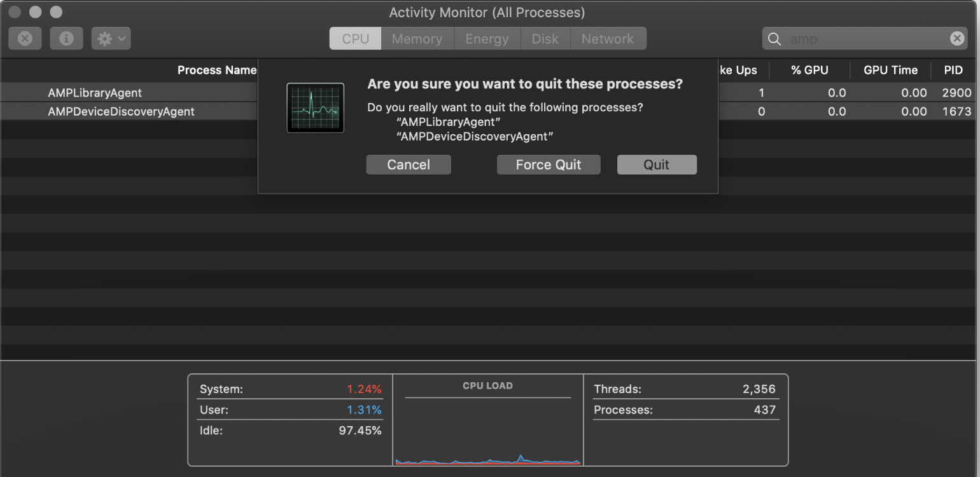Sort by the Process Name column header
Image resolution: width=980 pixels, height=477 pixels.
(x=216, y=70)
